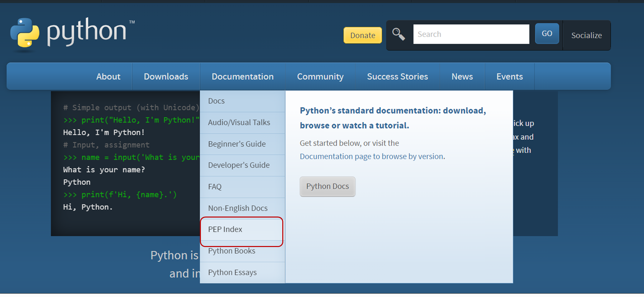Open Beginner's Guide submenu item
This screenshot has height=297, width=644.
(243, 144)
